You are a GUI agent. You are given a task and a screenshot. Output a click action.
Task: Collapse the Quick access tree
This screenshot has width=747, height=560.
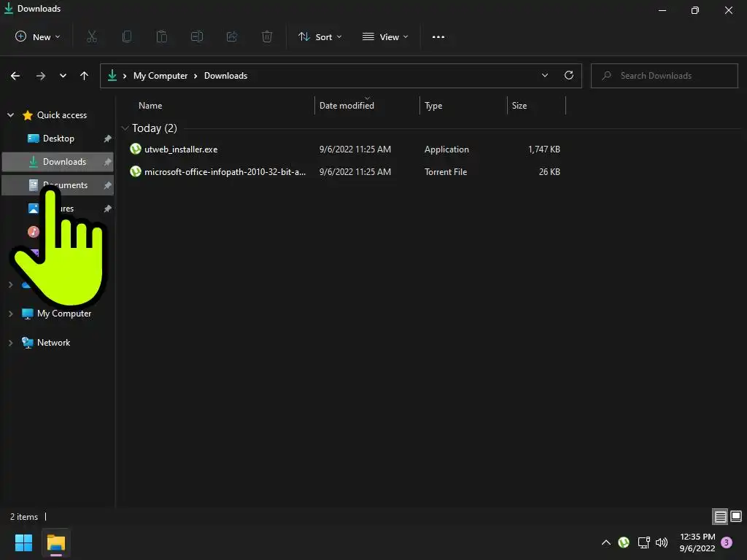pos(10,114)
